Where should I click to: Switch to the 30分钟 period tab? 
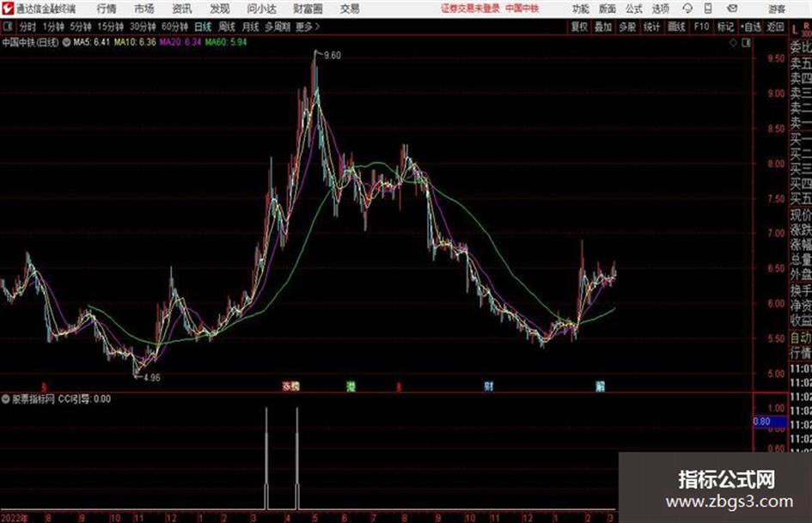[143, 27]
